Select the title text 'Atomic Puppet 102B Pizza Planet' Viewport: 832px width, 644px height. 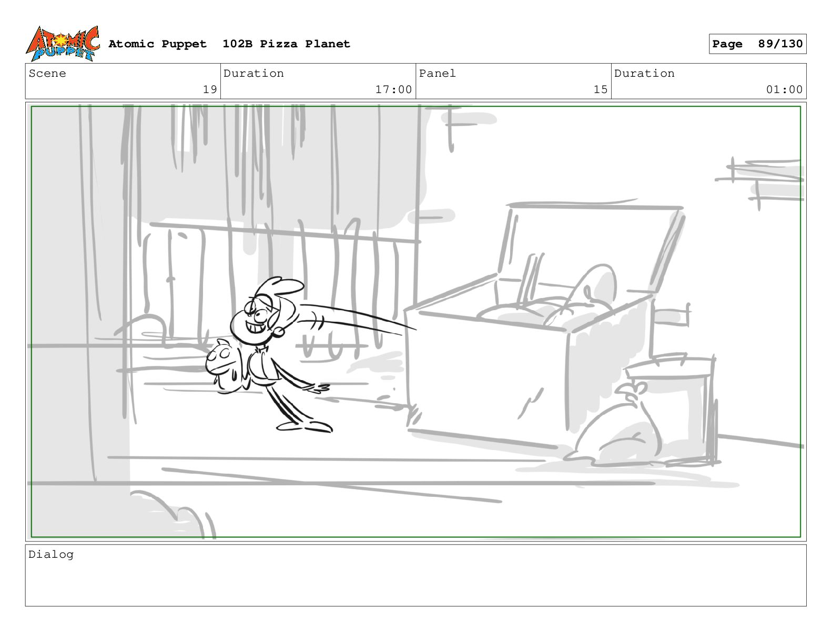tap(229, 44)
